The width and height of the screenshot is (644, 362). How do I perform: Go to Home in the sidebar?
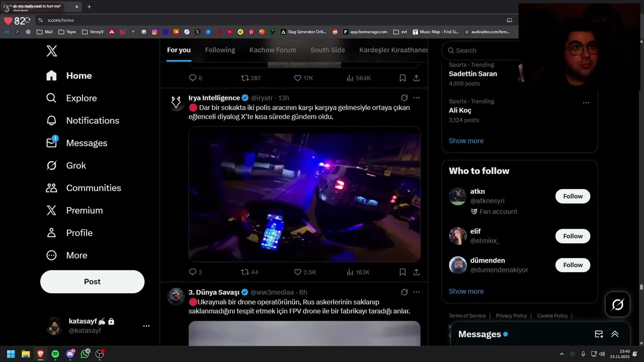pyautogui.click(x=69, y=76)
